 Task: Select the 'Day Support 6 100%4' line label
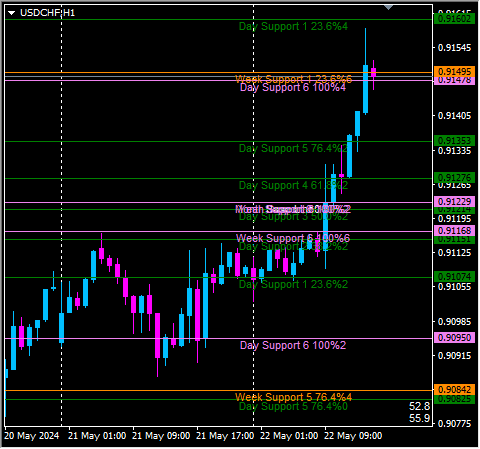coord(293,88)
